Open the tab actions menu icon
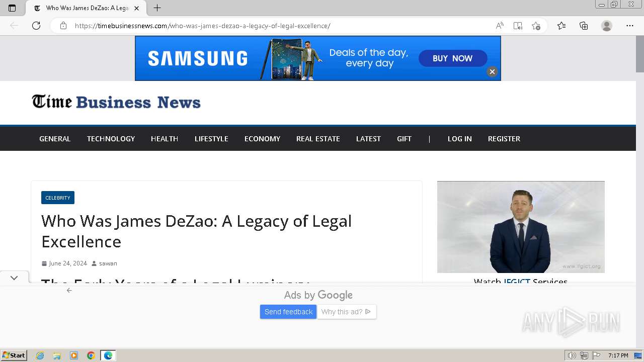 [12, 8]
